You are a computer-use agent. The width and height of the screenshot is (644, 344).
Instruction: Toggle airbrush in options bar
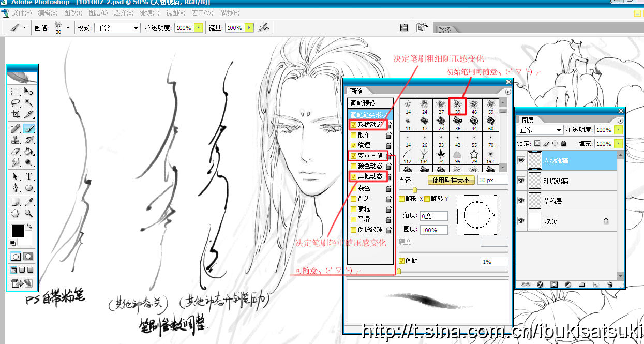(x=263, y=27)
